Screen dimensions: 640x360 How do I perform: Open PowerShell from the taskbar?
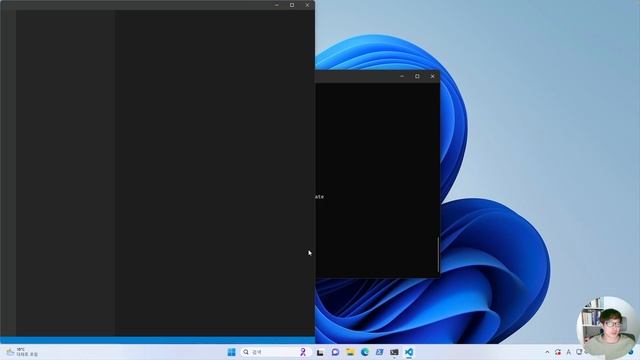coord(379,352)
